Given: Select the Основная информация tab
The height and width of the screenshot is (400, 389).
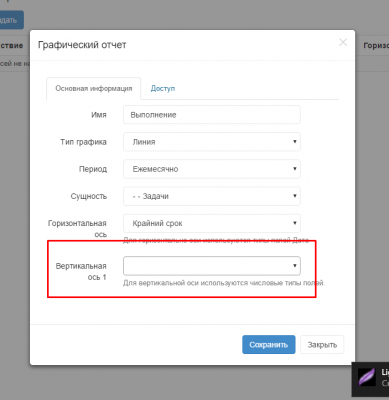Looking at the screenshot, I should [94, 88].
